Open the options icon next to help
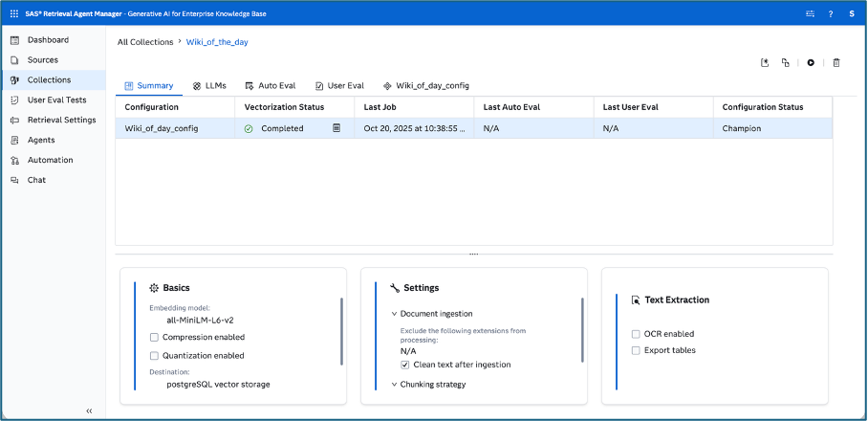Screen dimensions: 868x421 tap(810, 13)
